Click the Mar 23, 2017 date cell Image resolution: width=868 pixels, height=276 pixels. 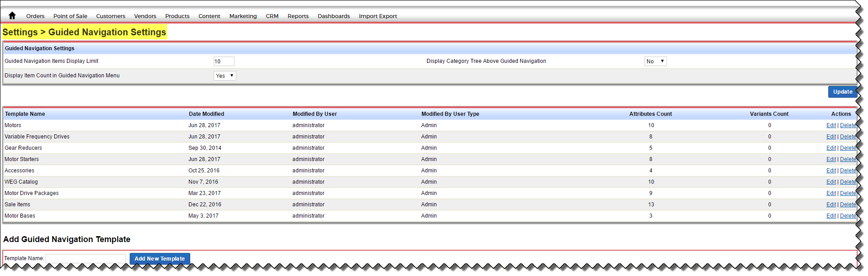pyautogui.click(x=205, y=193)
